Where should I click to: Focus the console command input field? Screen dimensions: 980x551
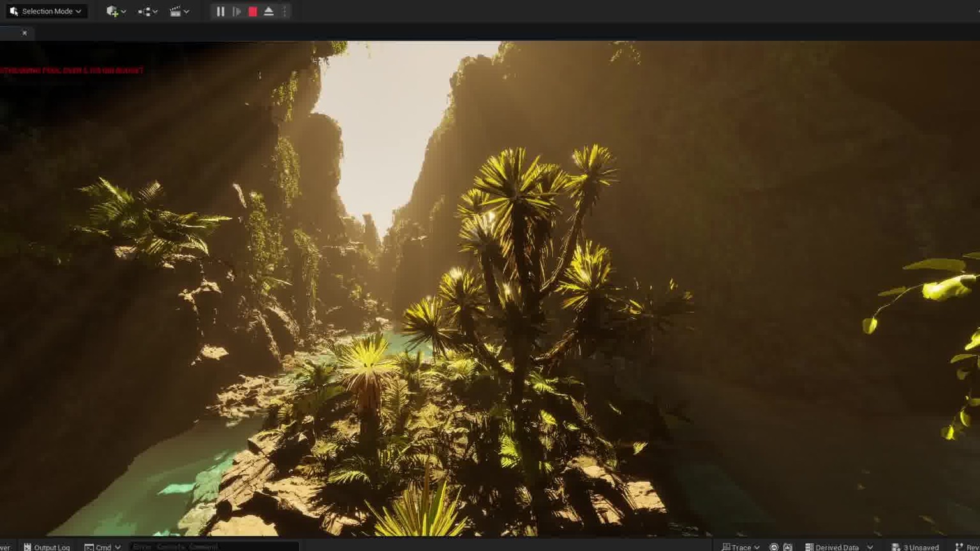tap(214, 547)
